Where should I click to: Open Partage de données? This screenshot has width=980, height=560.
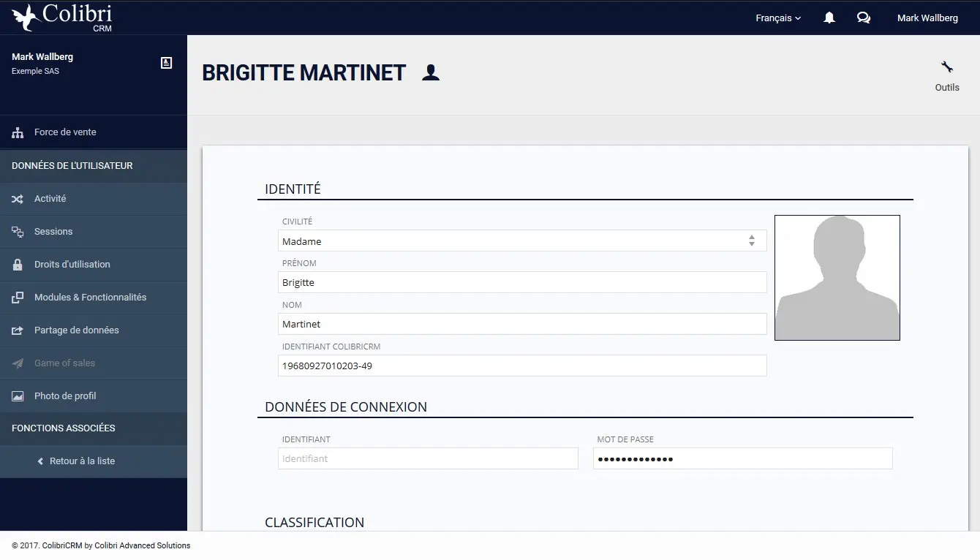[x=94, y=330]
